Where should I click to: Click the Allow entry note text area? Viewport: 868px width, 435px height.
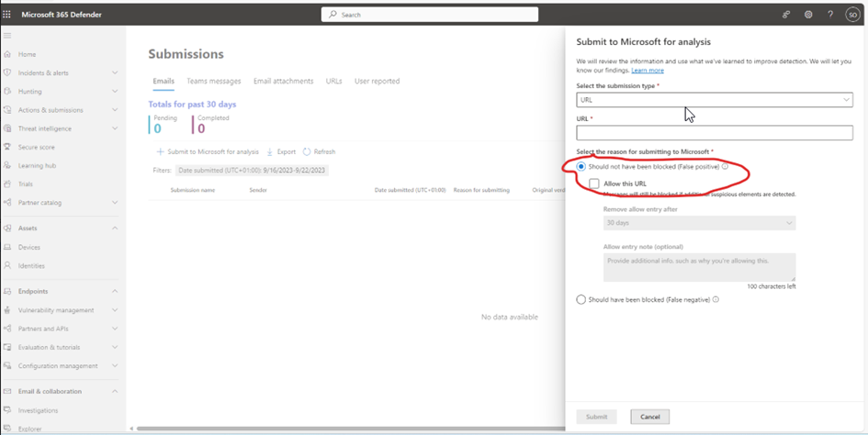point(700,267)
